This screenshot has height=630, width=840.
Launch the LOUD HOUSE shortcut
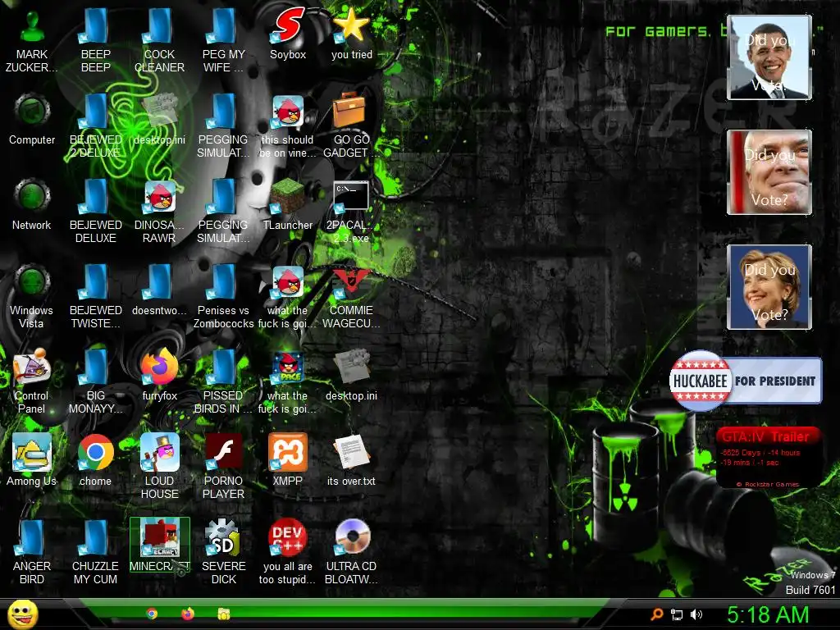click(x=160, y=467)
